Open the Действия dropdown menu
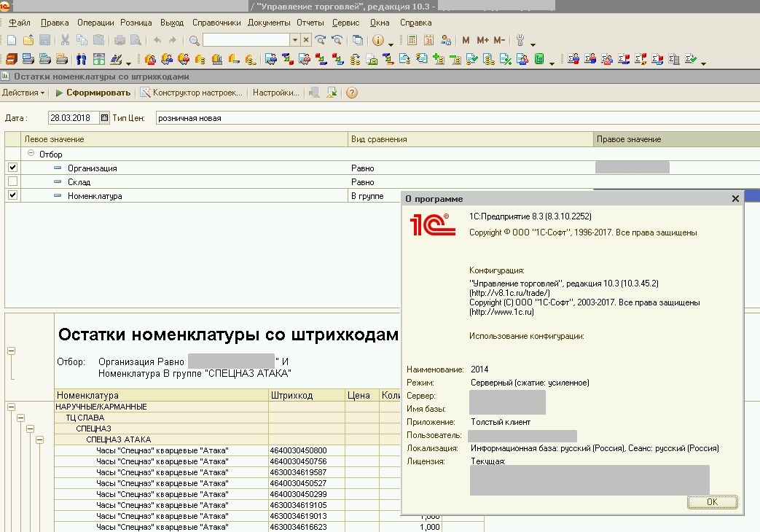Viewport: 760px width, 532px height. [23, 93]
